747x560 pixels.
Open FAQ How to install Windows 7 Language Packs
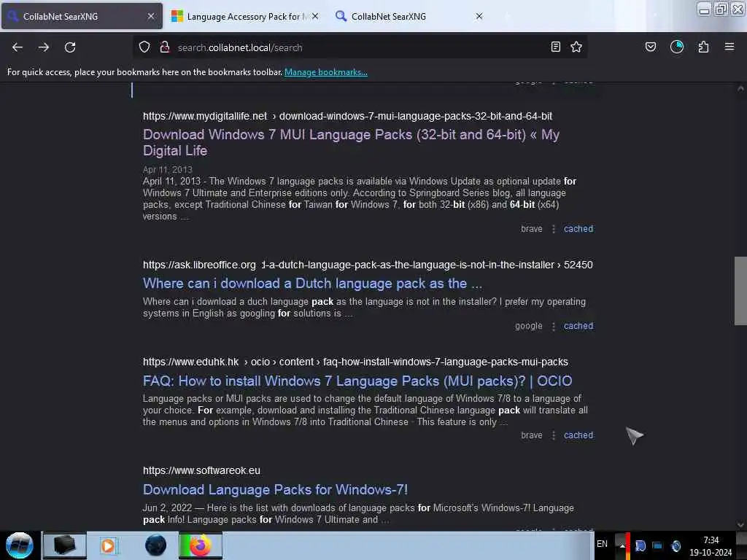(357, 381)
